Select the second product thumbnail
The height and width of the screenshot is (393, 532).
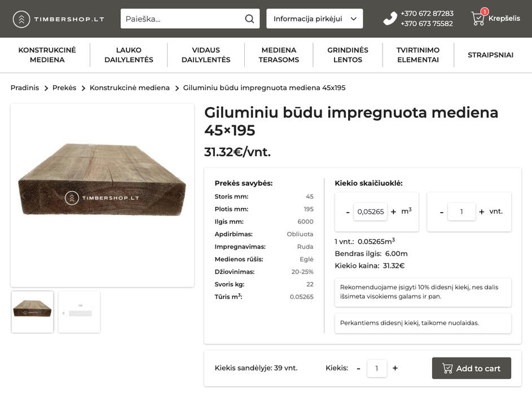[79, 311]
